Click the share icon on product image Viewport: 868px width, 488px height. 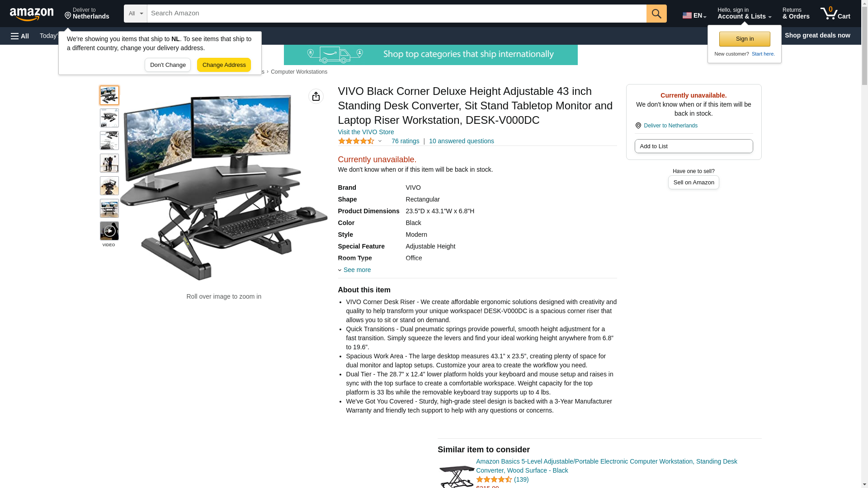coord(316,96)
